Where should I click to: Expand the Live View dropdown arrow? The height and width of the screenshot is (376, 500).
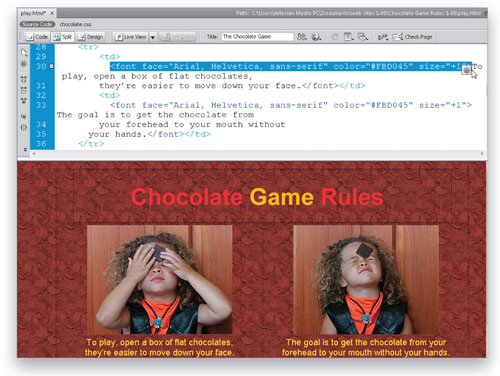pyautogui.click(x=153, y=37)
